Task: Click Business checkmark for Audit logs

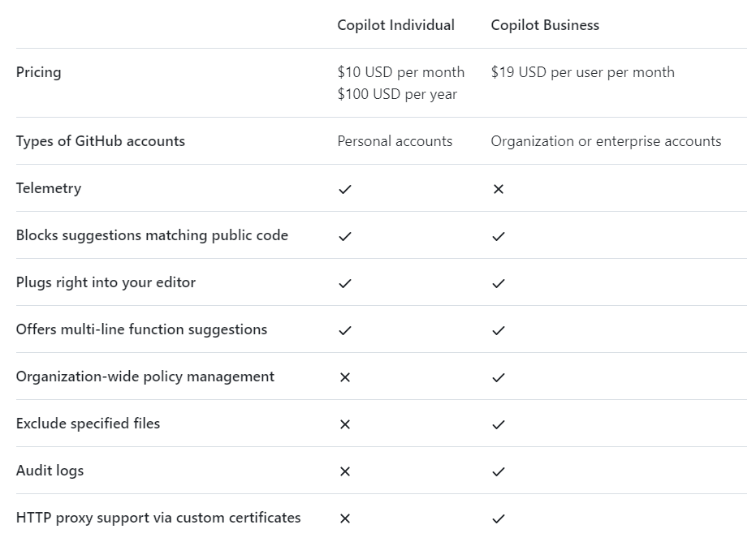Action: click(499, 471)
